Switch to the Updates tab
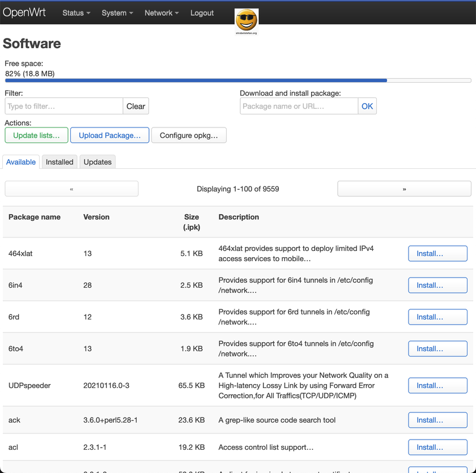The width and height of the screenshot is (476, 473). point(97,162)
